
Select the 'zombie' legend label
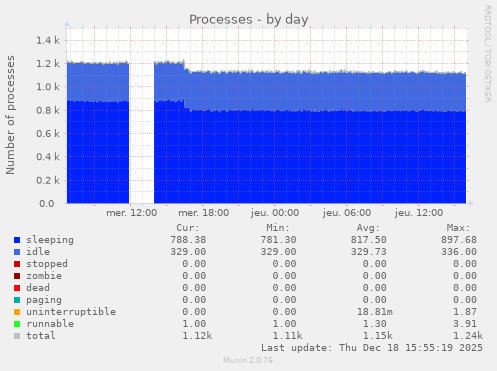click(44, 276)
